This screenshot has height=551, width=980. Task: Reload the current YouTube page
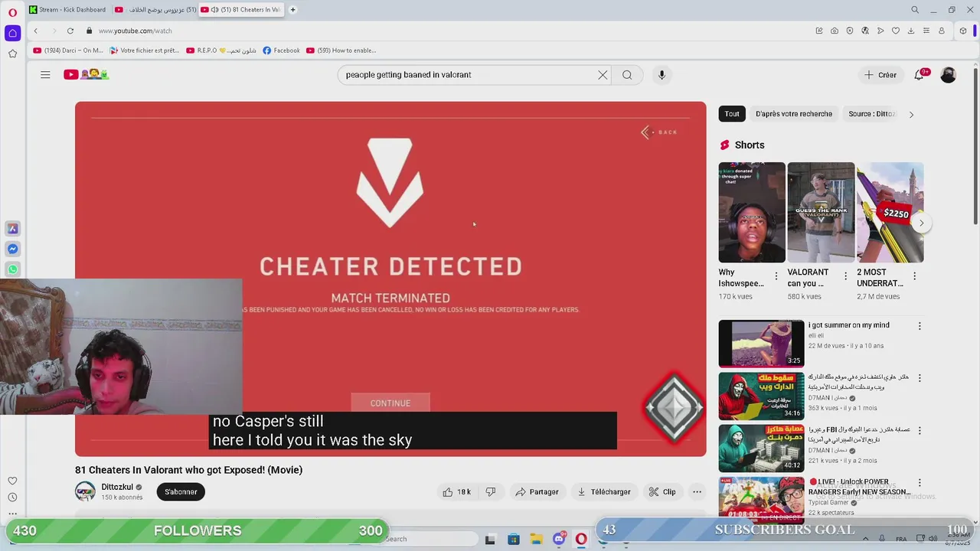point(70,31)
